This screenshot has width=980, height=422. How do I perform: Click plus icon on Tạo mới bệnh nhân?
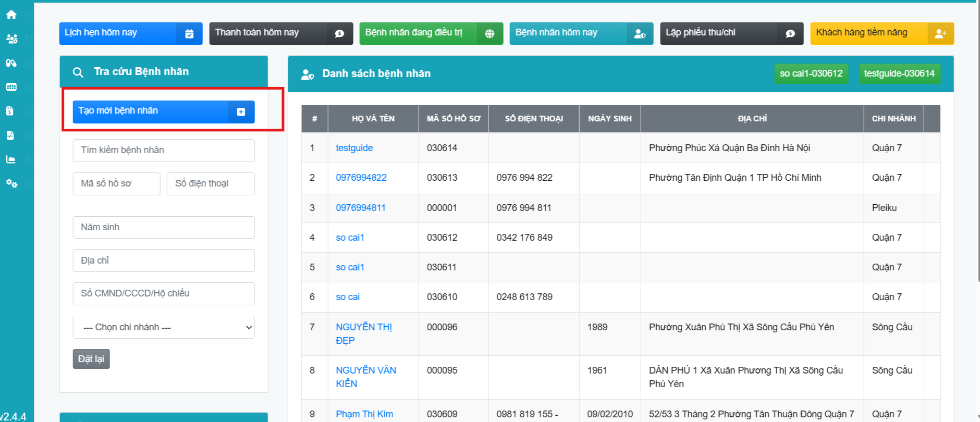click(241, 112)
